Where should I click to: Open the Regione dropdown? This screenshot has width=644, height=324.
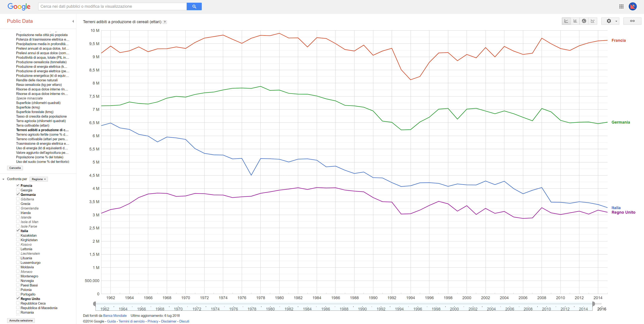(x=39, y=179)
